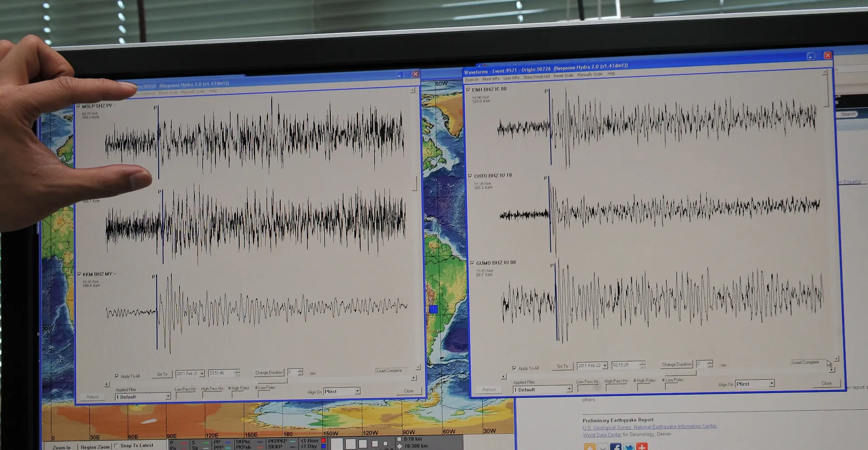Viewport: 868px width, 450px height.
Task: Click the blue event marker on map
Action: click(x=434, y=309)
